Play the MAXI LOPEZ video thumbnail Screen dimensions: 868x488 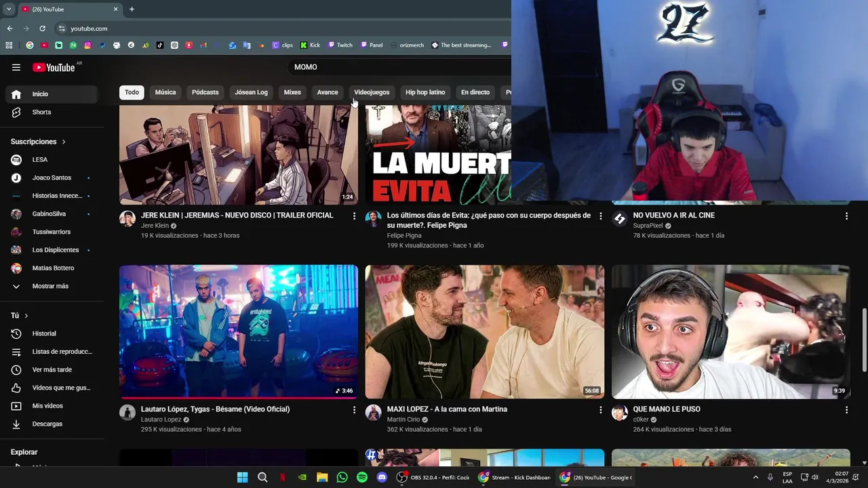(x=485, y=331)
